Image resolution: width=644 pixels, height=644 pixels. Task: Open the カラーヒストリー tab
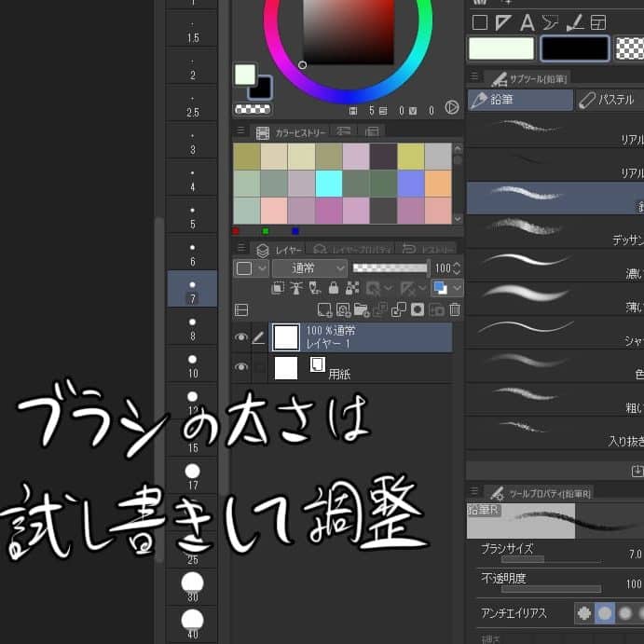point(292,133)
